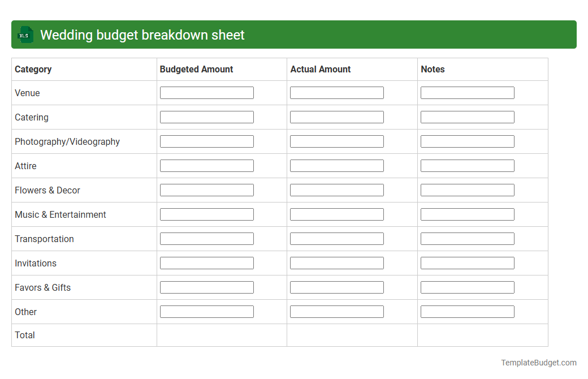Click the XLS file icon in the header
This screenshot has width=588, height=379.
click(25, 35)
